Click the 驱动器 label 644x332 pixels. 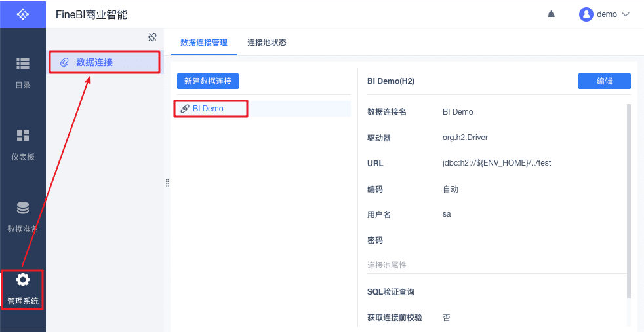(x=378, y=138)
